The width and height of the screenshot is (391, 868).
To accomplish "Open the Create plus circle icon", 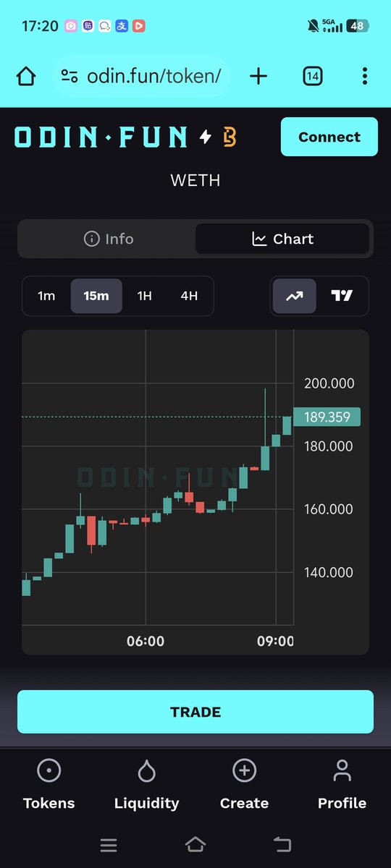I will point(244,771).
